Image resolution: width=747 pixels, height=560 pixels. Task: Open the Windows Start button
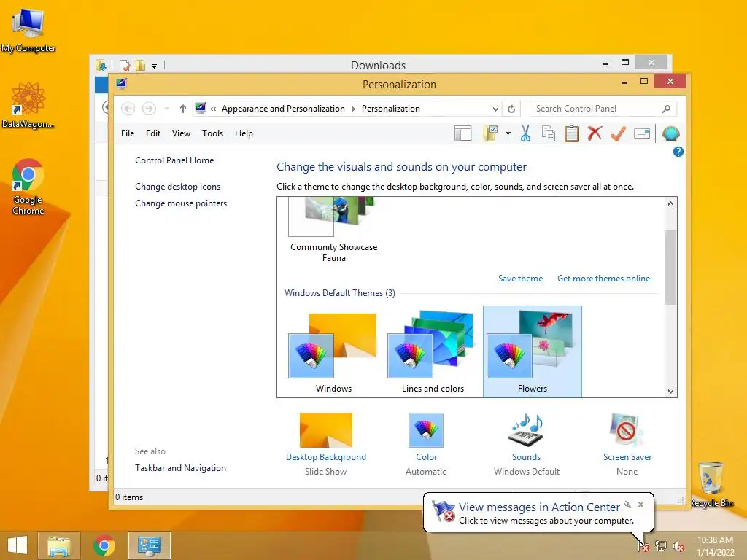18,545
